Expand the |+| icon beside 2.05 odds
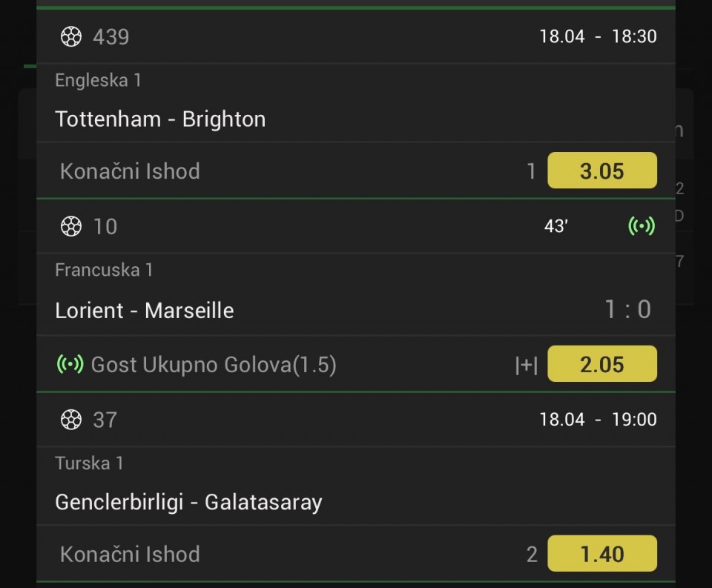The height and width of the screenshot is (588, 712). click(526, 365)
